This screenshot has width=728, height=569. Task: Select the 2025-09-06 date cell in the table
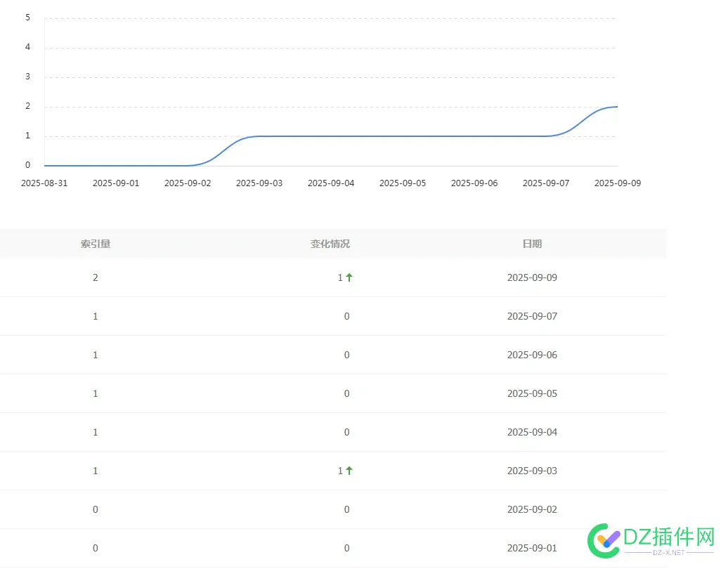[532, 355]
